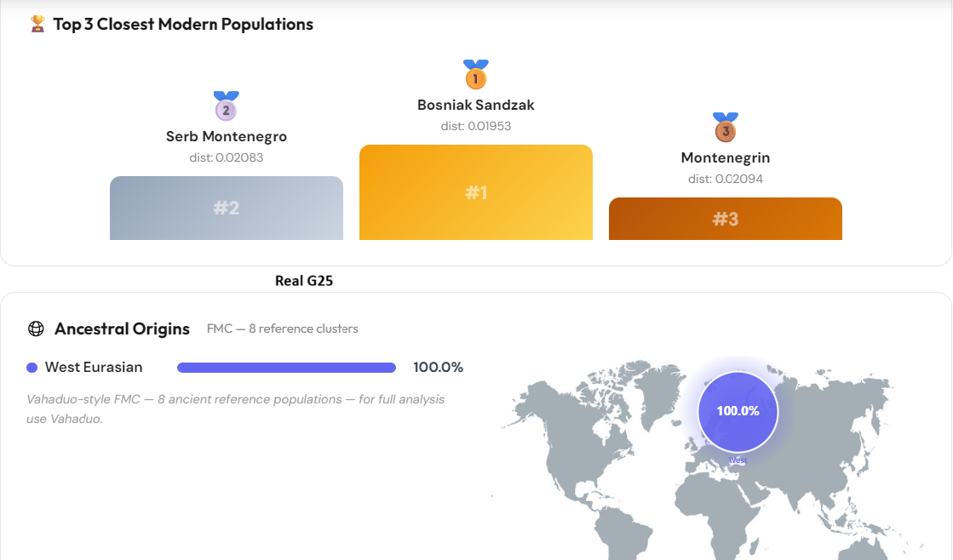The height and width of the screenshot is (560, 953).
Task: Click the trophy icon beside Top 3 heading
Action: pyautogui.click(x=37, y=25)
